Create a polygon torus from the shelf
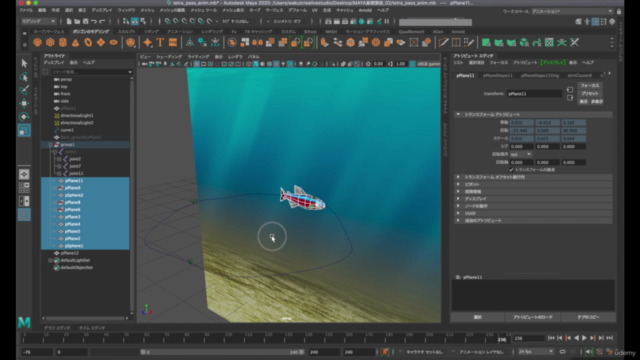The height and width of the screenshot is (360, 640). click(88, 42)
